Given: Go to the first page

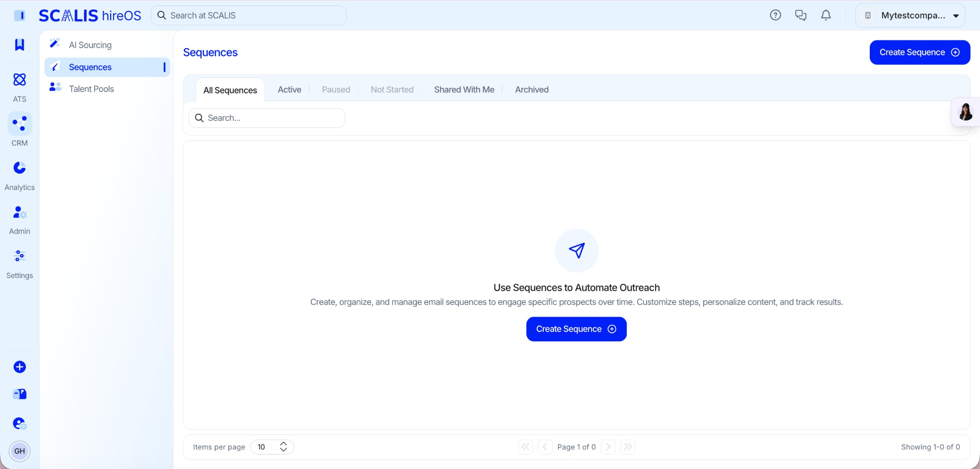Looking at the screenshot, I should click(x=525, y=447).
